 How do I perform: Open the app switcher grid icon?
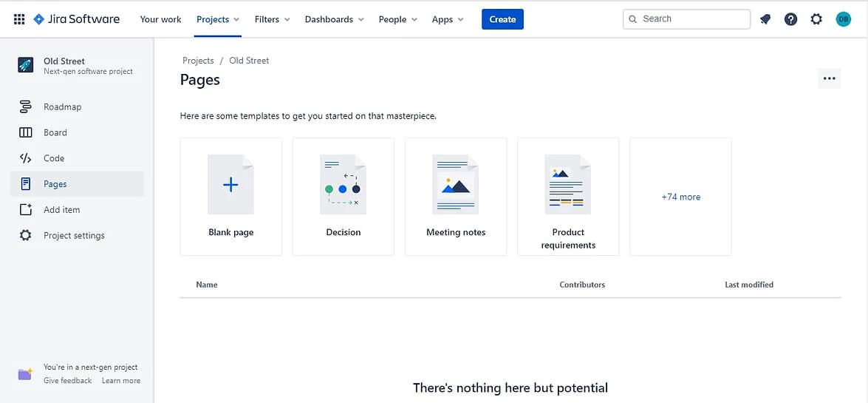coord(19,19)
